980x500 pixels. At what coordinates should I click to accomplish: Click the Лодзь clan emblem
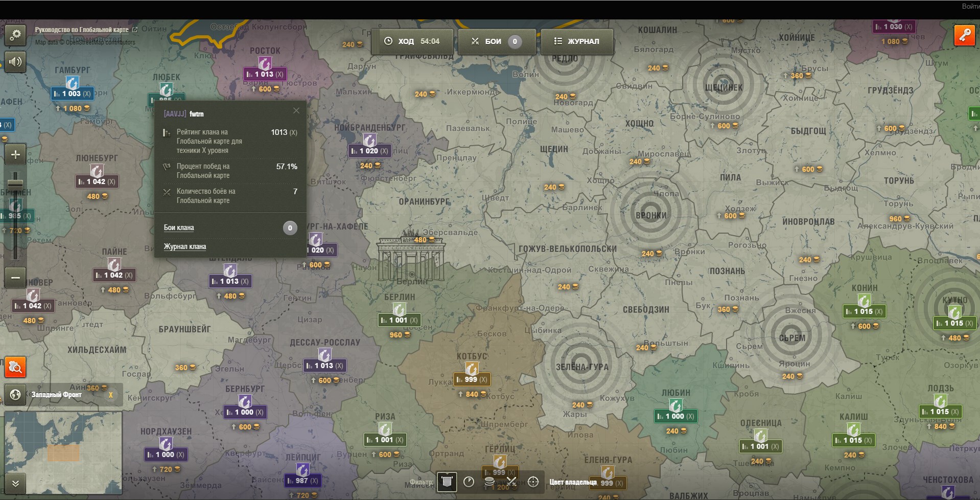940,401
